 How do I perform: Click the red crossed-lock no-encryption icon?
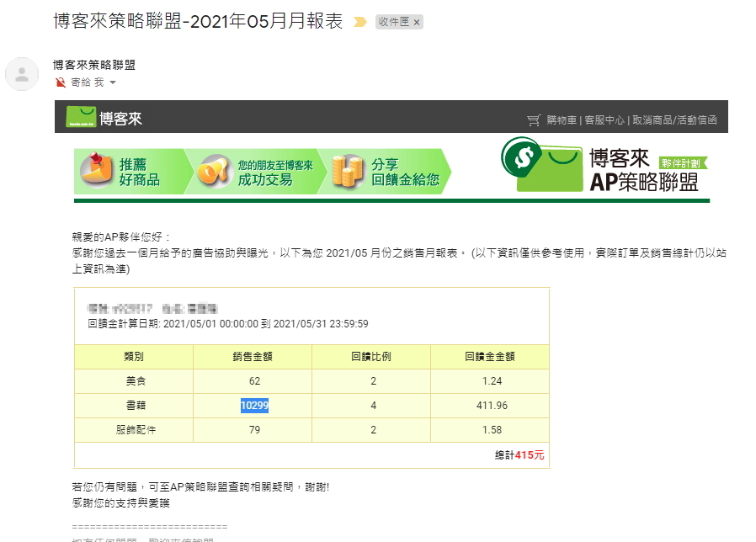pos(61,82)
